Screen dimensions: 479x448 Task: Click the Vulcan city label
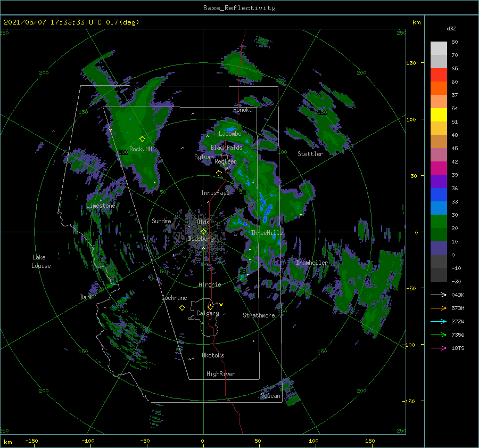(x=270, y=396)
